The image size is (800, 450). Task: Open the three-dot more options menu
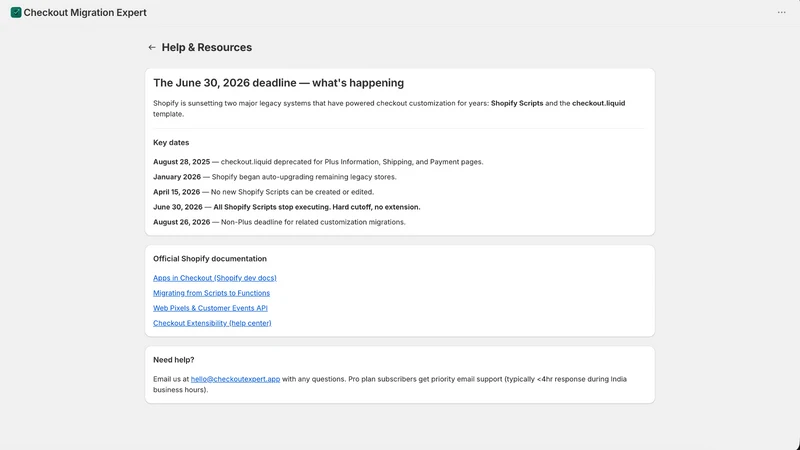(x=781, y=12)
